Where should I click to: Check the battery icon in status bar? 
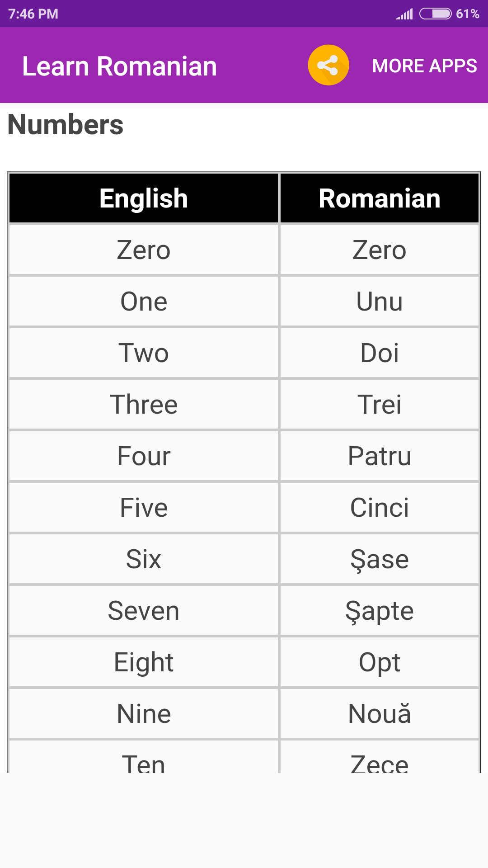435,14
